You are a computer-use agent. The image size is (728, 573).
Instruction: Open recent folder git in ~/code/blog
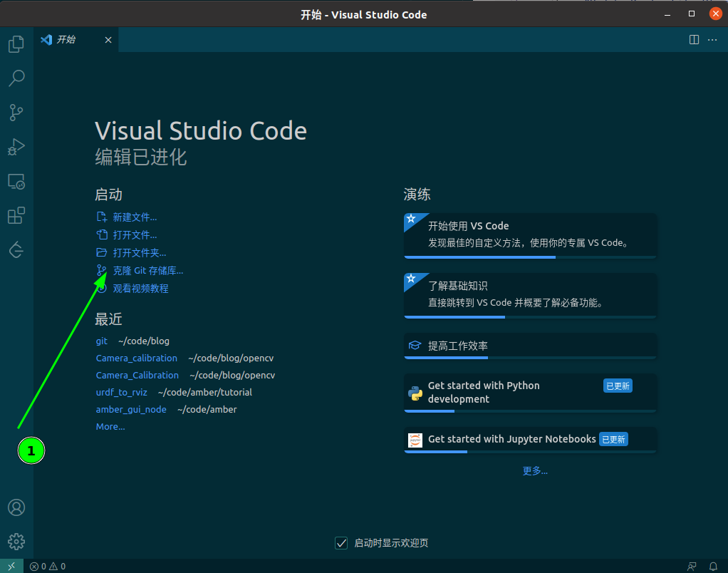[102, 341]
